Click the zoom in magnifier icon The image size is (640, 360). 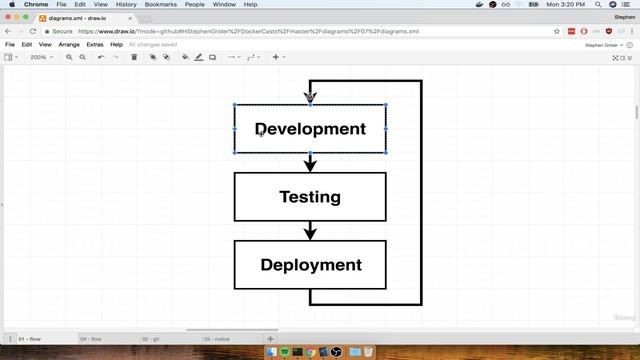coord(69,58)
